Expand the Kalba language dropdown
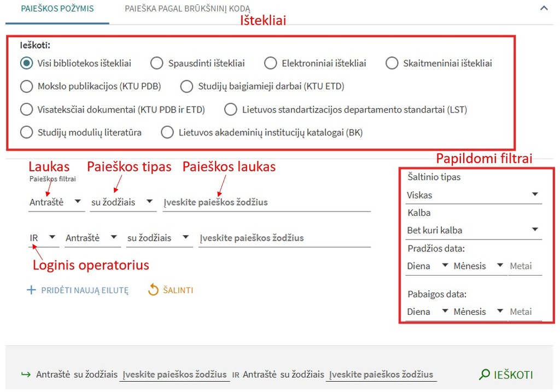This screenshot has width=560, height=392. click(x=474, y=230)
